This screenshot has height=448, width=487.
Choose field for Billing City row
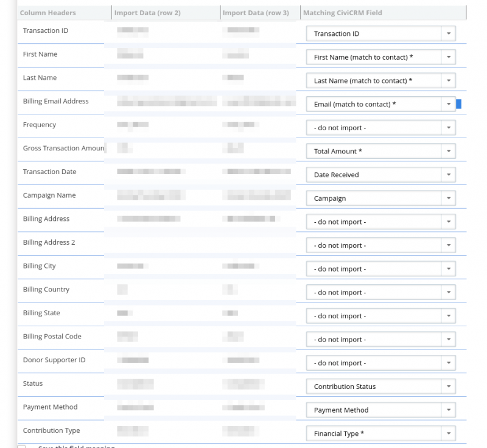coord(381,269)
